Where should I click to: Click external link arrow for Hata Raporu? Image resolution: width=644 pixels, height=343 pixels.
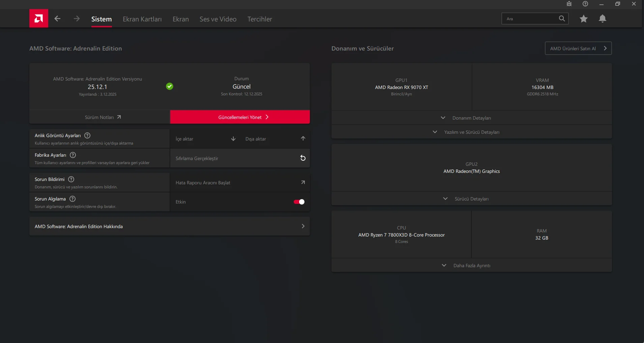point(303,182)
